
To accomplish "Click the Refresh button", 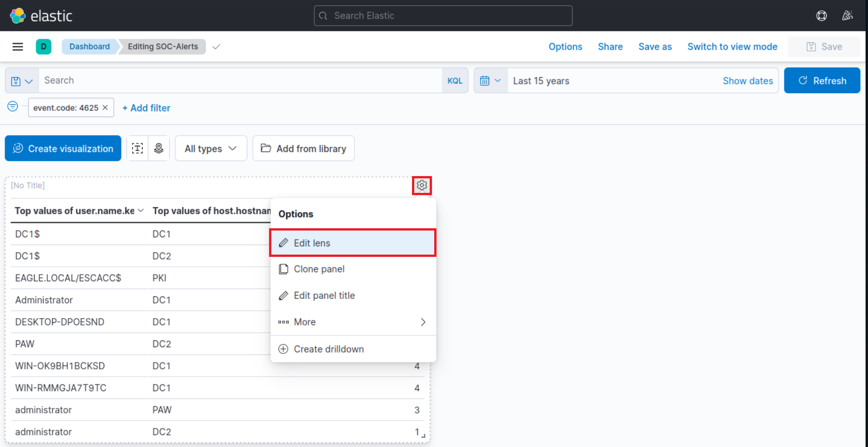I will 822,80.
